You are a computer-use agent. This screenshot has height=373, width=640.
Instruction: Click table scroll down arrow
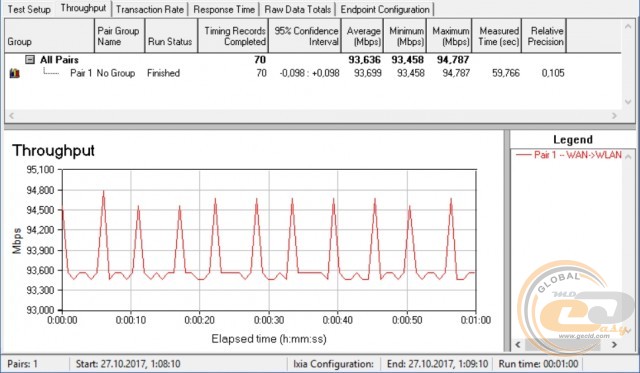628,102
